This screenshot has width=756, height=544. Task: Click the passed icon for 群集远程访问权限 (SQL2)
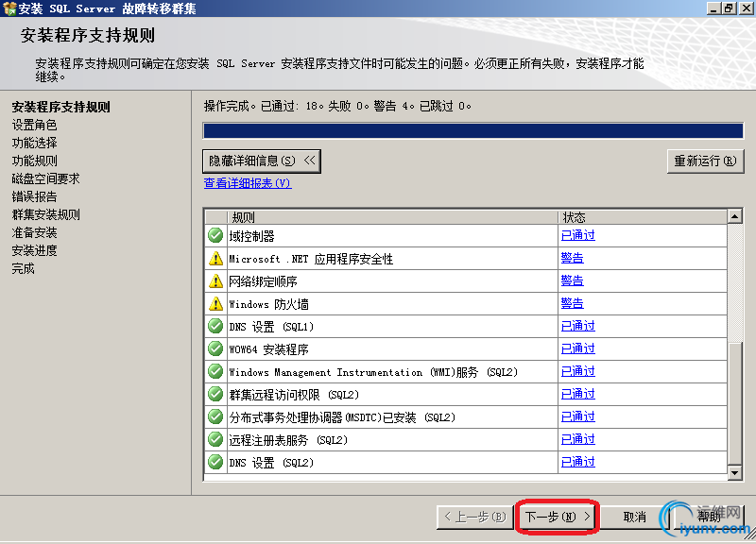pyautogui.click(x=215, y=394)
